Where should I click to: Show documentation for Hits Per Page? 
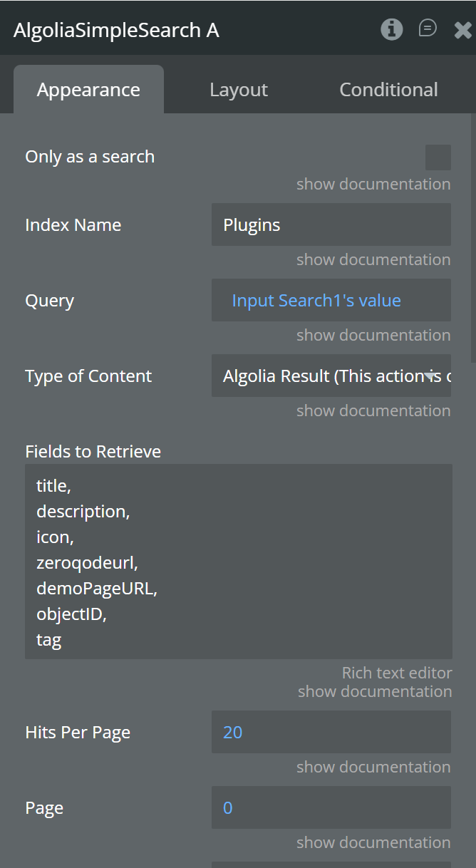pyautogui.click(x=373, y=768)
